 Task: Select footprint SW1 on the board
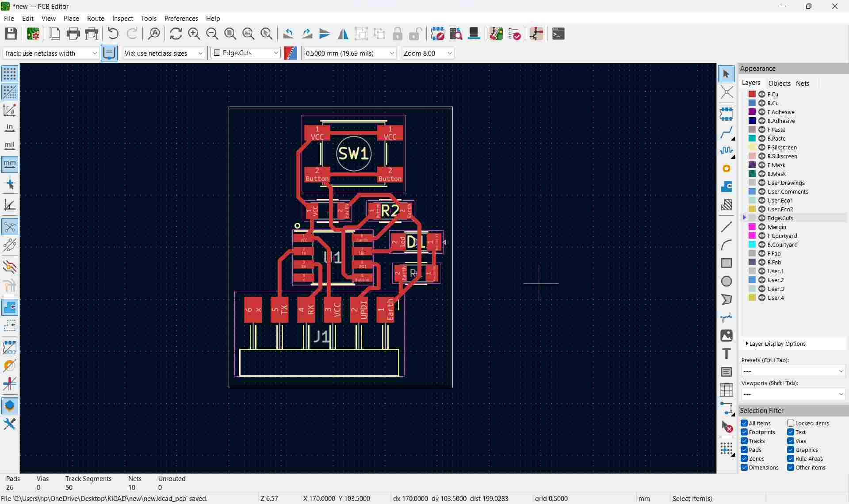(353, 153)
